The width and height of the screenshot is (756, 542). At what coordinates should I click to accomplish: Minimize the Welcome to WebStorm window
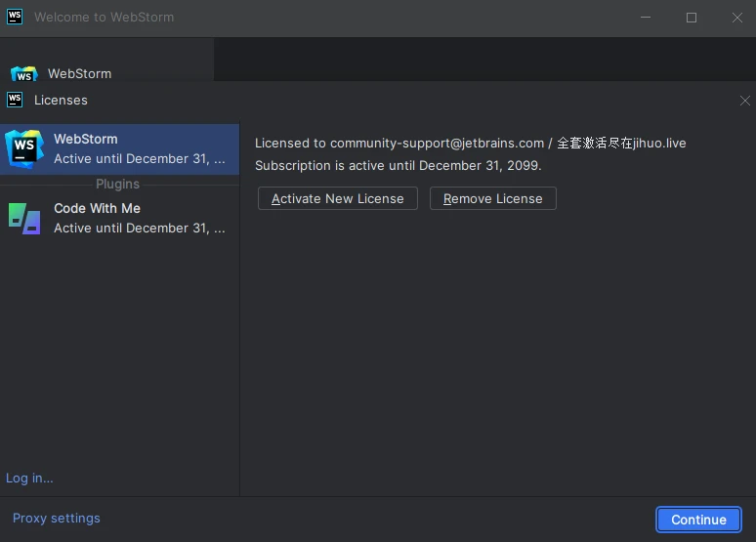(x=646, y=18)
